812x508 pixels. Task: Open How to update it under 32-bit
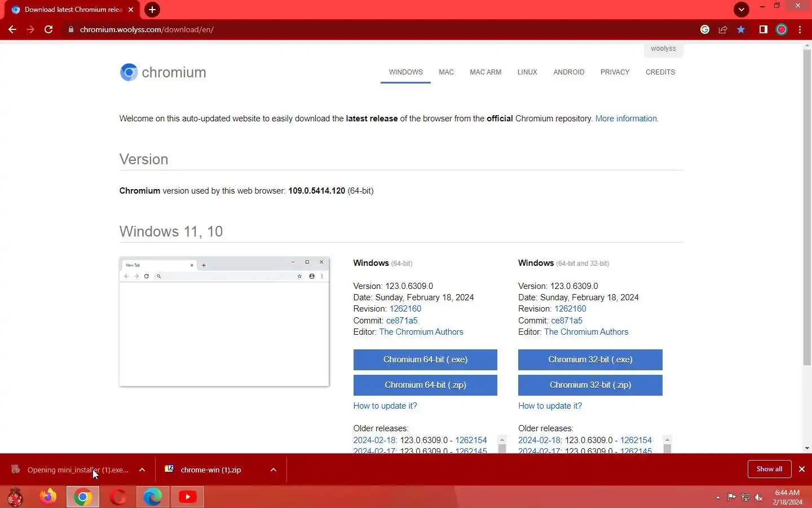[550, 406]
